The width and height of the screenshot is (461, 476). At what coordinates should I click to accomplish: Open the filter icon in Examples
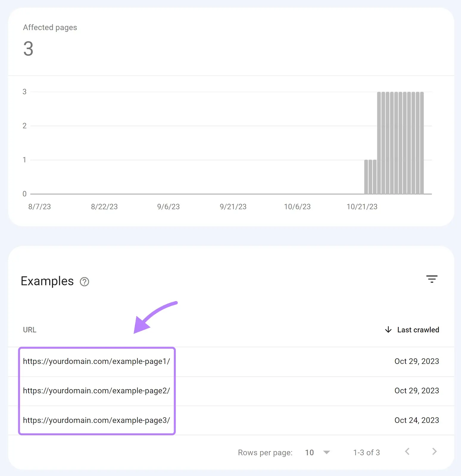click(x=432, y=279)
